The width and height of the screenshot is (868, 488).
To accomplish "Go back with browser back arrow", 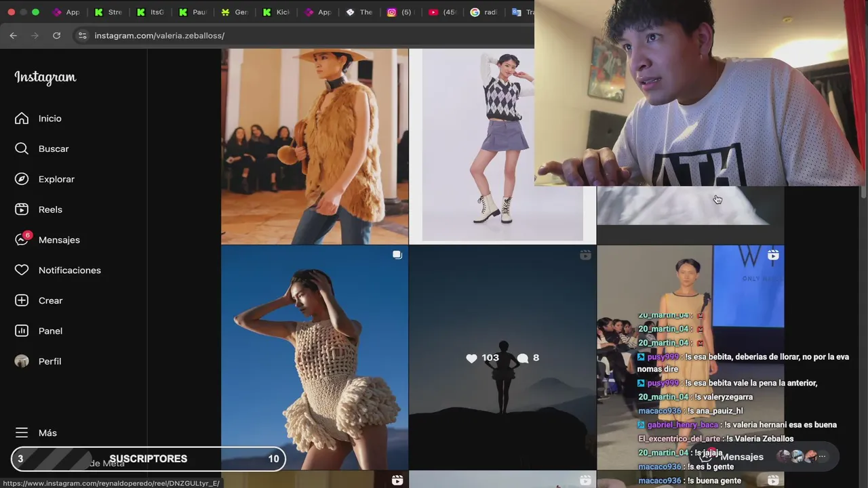I will point(13,35).
